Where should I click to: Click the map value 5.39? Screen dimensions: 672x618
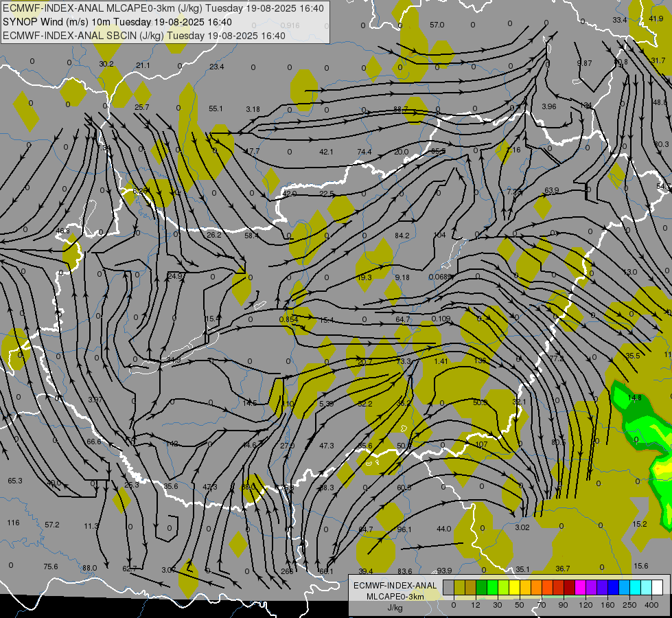point(326,404)
